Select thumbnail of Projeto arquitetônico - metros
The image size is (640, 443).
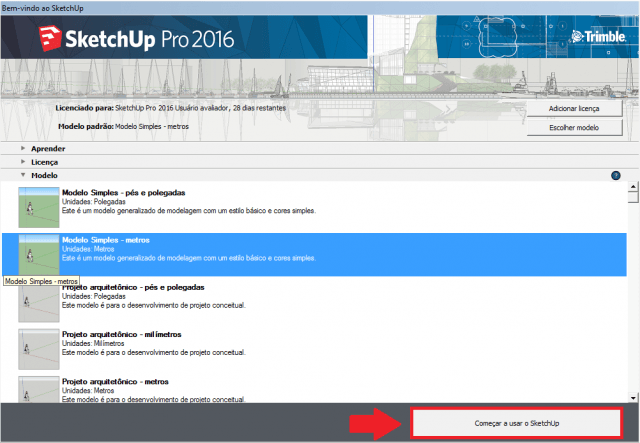[x=39, y=389]
